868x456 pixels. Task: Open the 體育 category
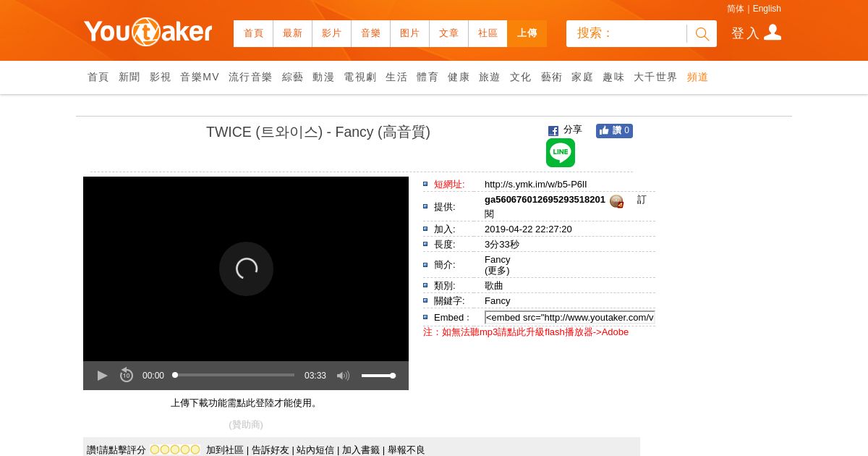point(427,77)
